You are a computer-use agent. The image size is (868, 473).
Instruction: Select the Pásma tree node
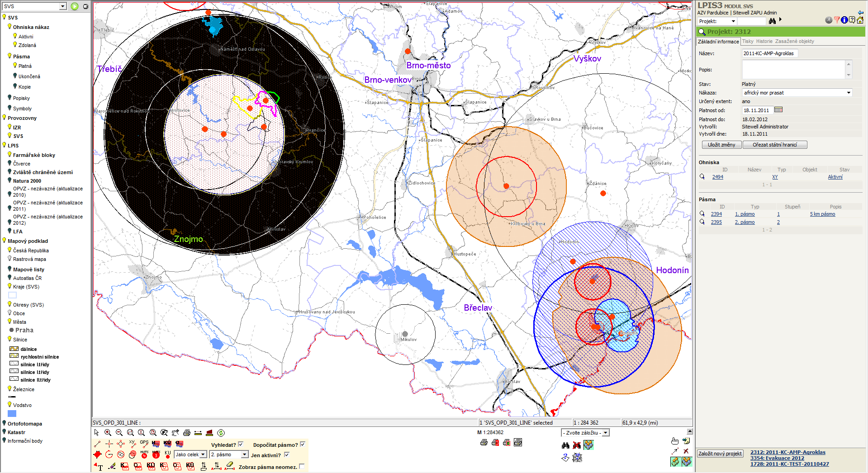coord(21,57)
